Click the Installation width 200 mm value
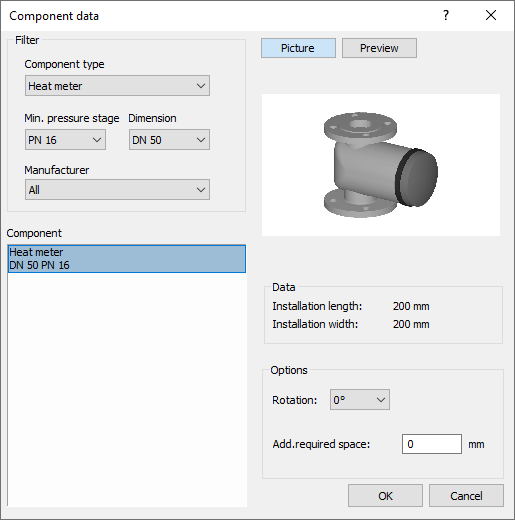 click(x=411, y=324)
